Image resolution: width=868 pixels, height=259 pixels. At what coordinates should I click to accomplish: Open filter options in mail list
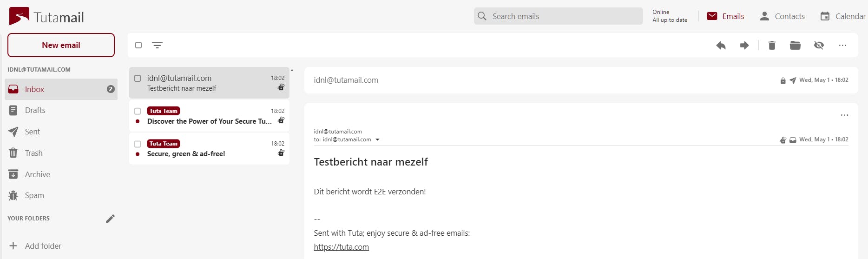158,45
